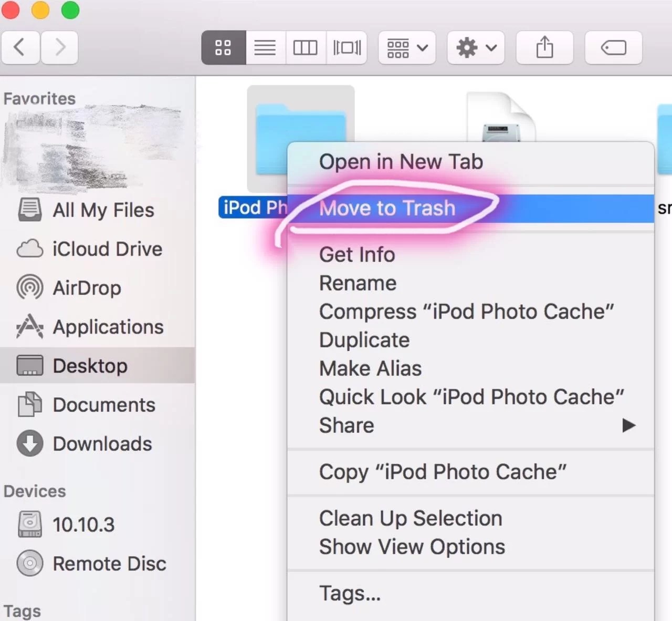Open Remote Disc under Devices
Image resolution: width=672 pixels, height=621 pixels.
pyautogui.click(x=110, y=563)
